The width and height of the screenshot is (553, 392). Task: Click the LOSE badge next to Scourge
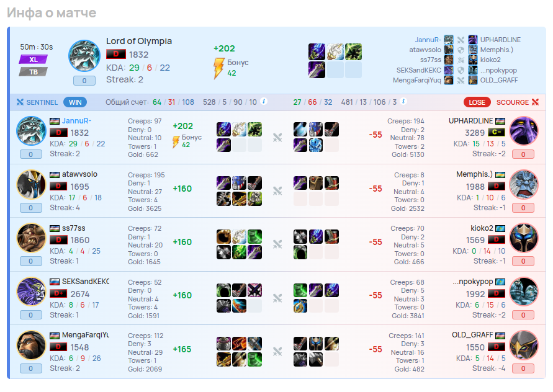tap(477, 102)
